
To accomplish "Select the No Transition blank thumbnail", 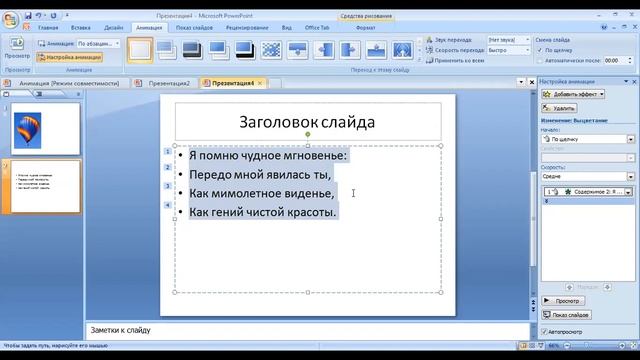I will click(140, 50).
